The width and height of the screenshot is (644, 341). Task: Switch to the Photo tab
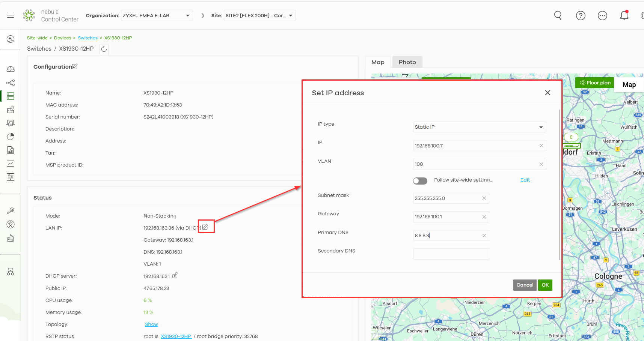(407, 62)
